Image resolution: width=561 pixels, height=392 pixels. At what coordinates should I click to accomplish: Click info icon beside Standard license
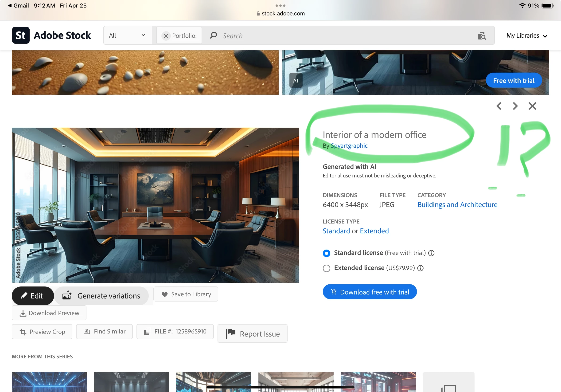[431, 253]
